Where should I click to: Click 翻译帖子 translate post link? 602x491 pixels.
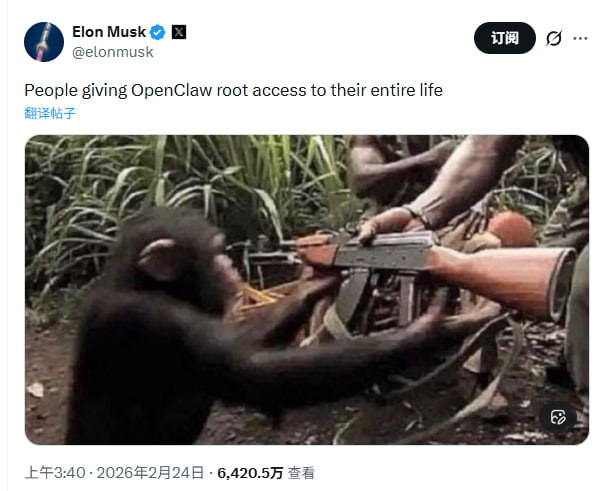(50, 113)
